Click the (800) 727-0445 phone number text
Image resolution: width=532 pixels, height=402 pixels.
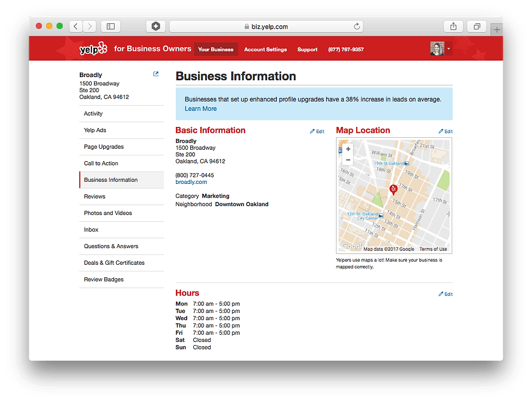click(x=195, y=175)
